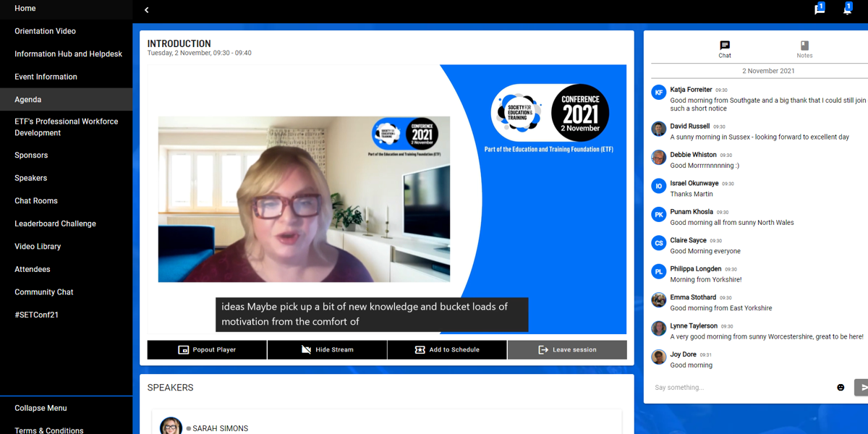Open the emoji picker in chat

[841, 388]
